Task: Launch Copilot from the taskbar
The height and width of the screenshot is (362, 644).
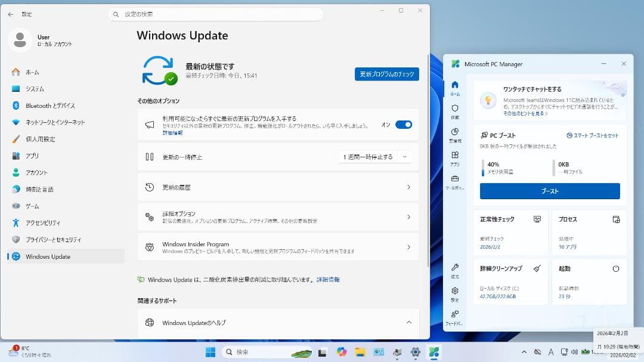Action: pyautogui.click(x=340, y=352)
